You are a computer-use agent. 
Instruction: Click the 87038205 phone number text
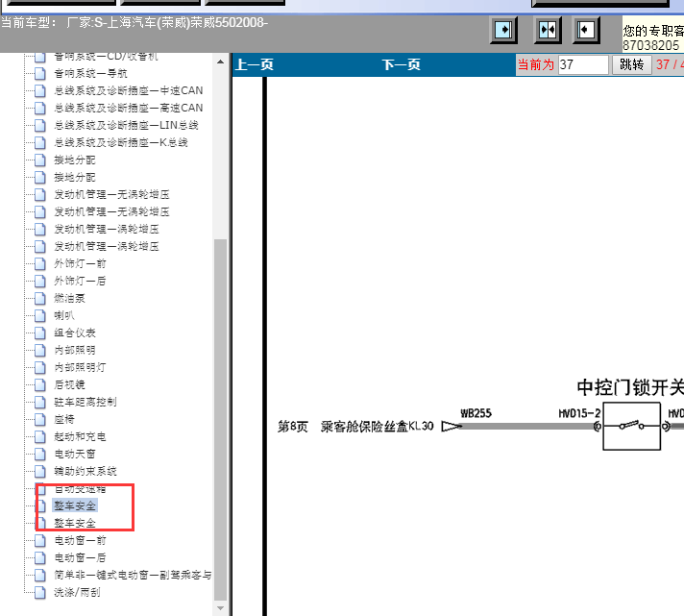[x=650, y=45]
